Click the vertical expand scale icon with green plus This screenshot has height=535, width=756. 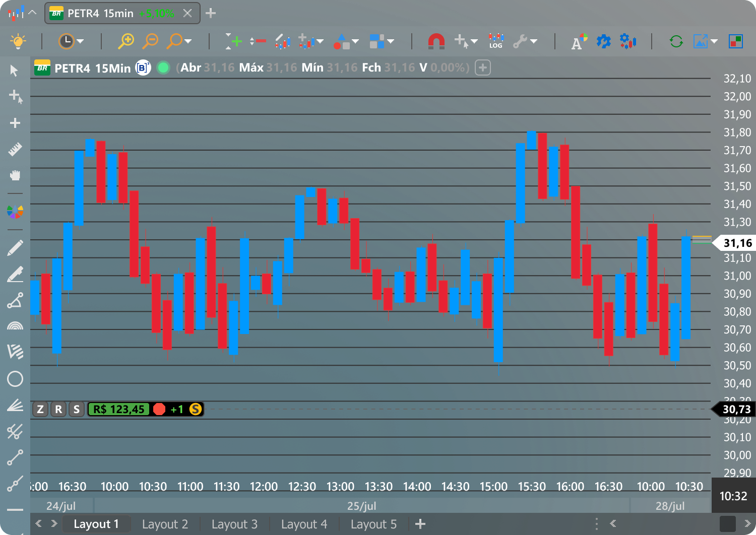click(233, 41)
